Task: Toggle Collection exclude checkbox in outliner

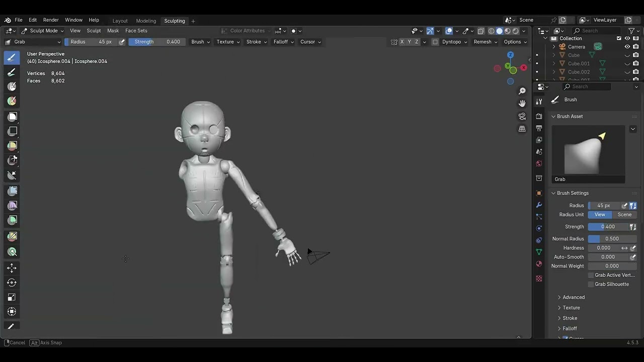Action: [x=619, y=38]
